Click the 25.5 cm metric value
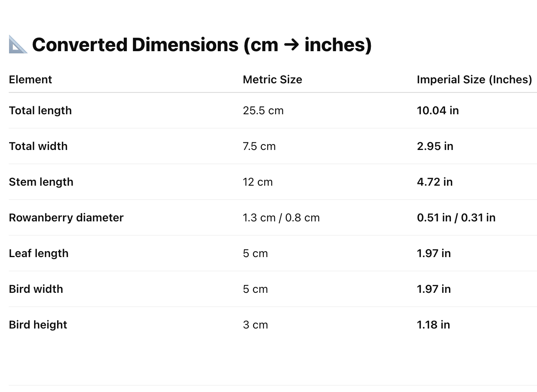 pyautogui.click(x=263, y=110)
